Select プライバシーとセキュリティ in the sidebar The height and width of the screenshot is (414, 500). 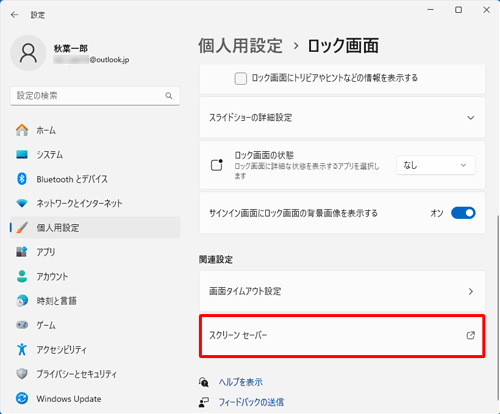(95, 374)
